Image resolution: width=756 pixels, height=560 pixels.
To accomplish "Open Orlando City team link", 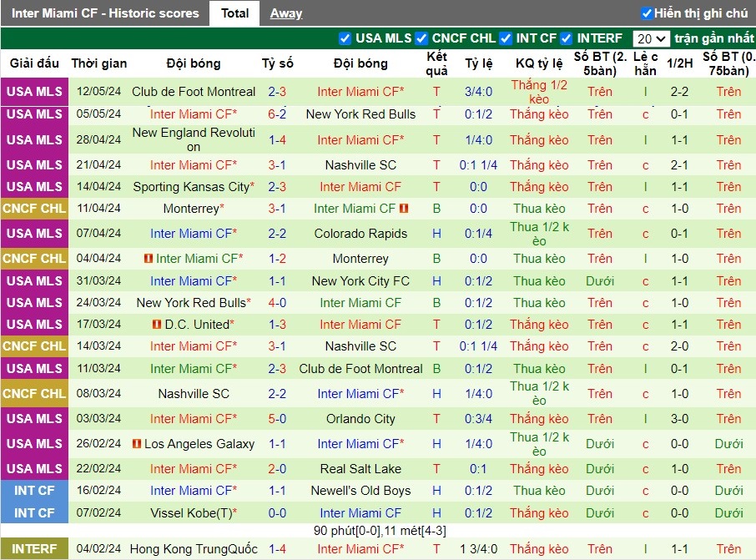I will (360, 419).
